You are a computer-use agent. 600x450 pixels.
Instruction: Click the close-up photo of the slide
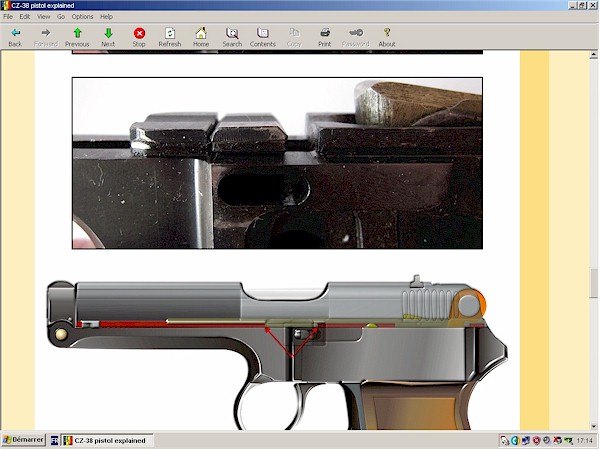point(277,163)
